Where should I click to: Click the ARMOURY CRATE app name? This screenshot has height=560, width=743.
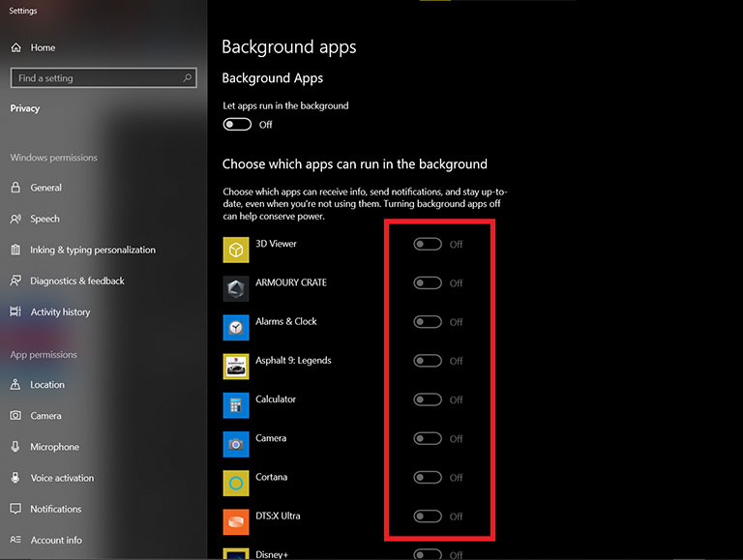coord(291,282)
